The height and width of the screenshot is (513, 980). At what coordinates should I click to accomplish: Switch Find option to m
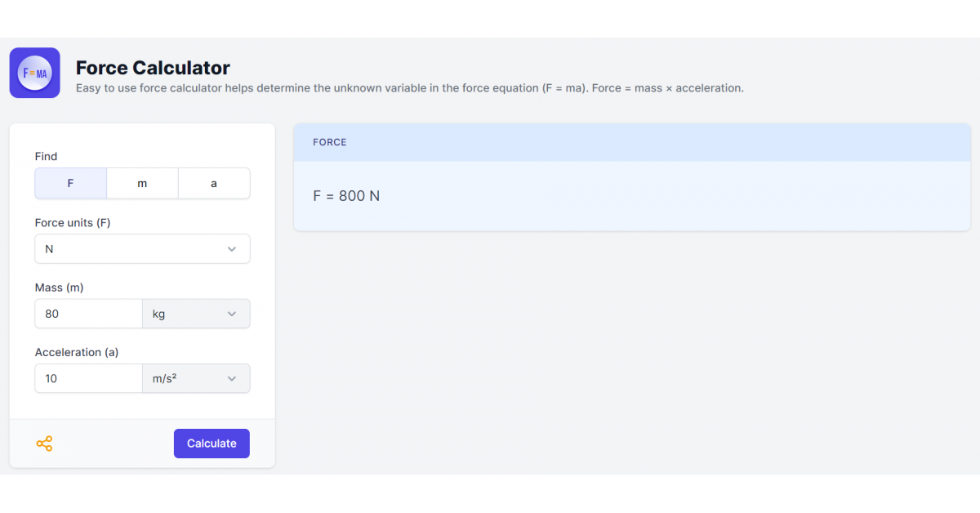[x=142, y=184]
